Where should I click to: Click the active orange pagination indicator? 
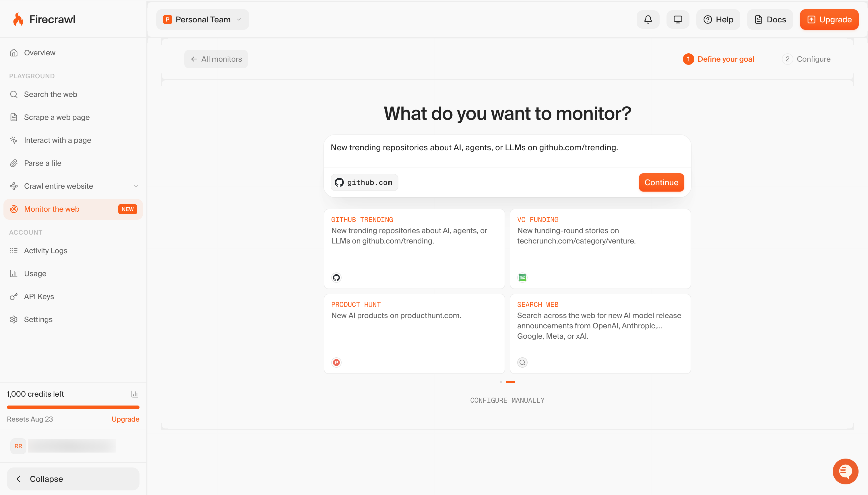click(x=510, y=382)
